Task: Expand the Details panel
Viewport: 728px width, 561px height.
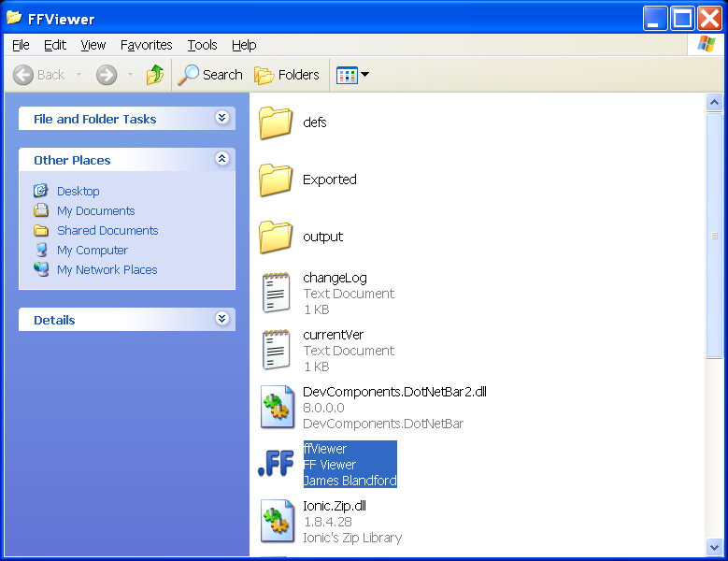Action: [x=221, y=319]
